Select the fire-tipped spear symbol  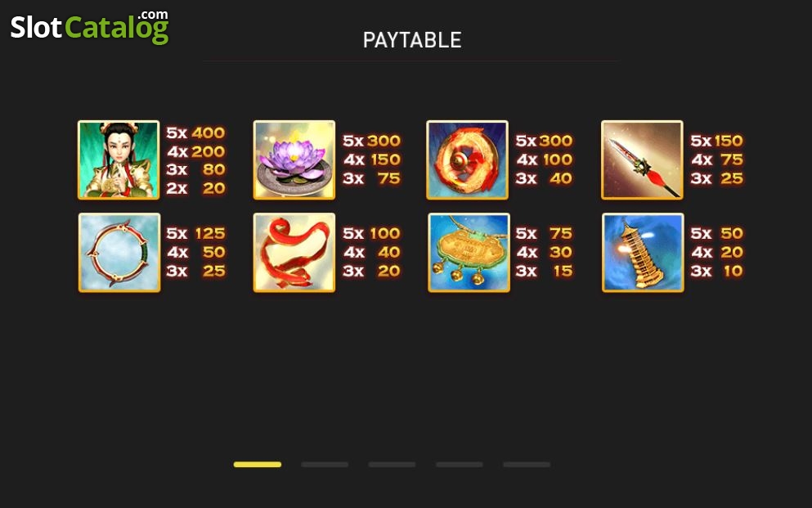(x=642, y=160)
